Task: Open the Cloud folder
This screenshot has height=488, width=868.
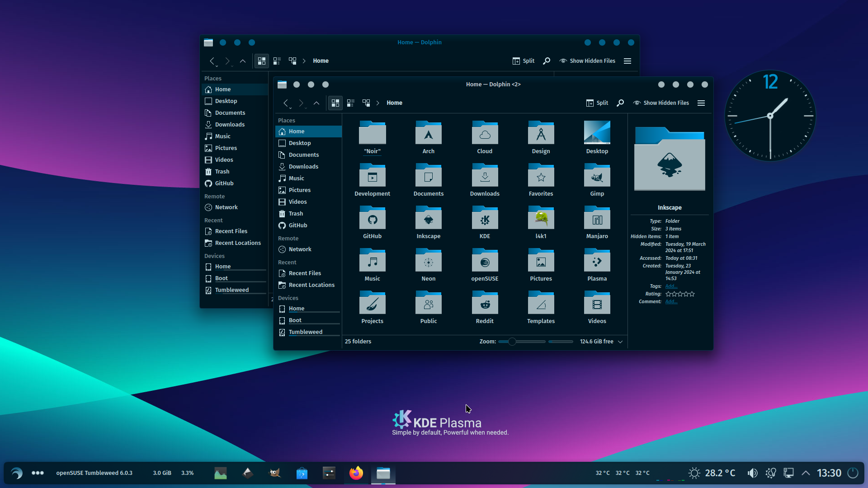Action: (485, 137)
